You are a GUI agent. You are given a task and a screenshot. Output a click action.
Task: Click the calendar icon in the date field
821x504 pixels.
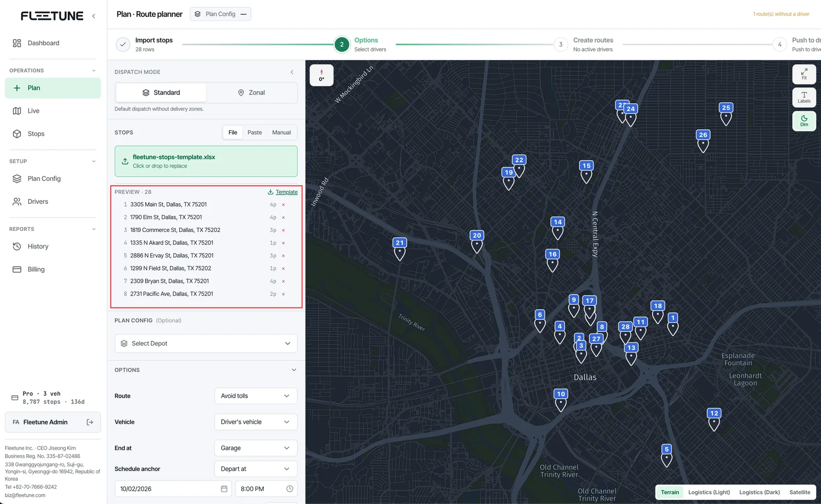[x=224, y=489]
